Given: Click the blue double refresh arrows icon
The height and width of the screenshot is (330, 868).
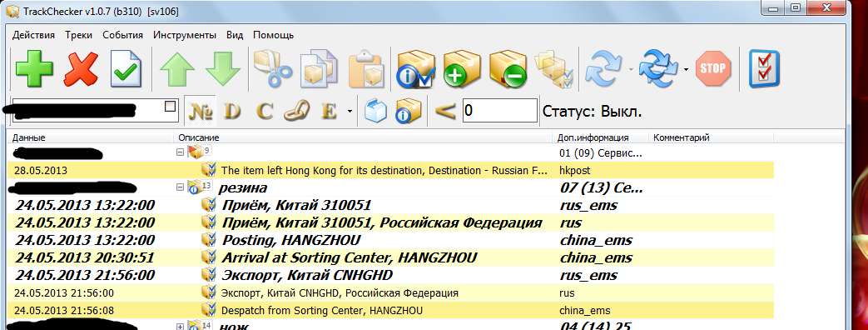Looking at the screenshot, I should 658,69.
